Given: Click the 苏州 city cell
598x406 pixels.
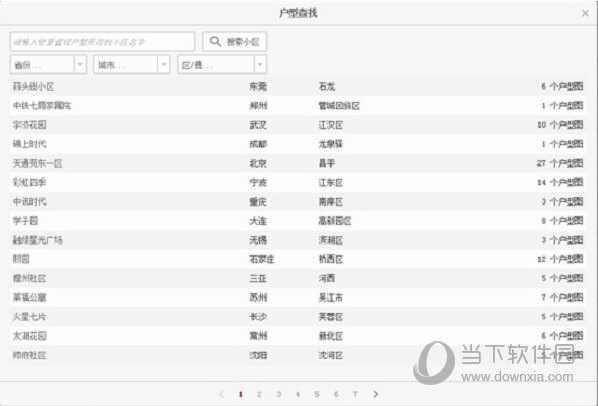Looking at the screenshot, I should [x=258, y=297].
